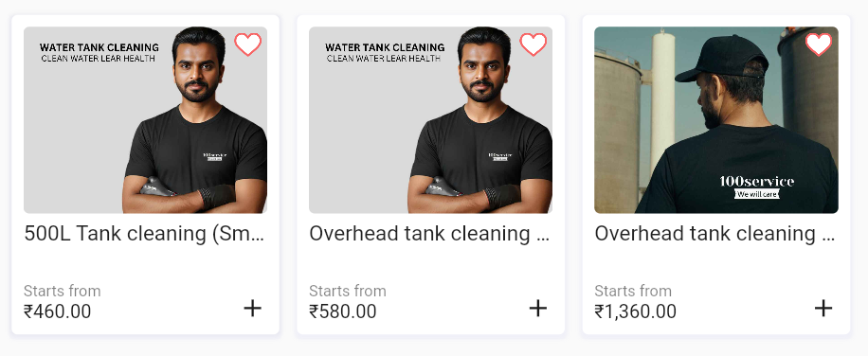Click 'Starts from' label above ₹460.00
Image resolution: width=868 pixels, height=356 pixels.
[x=62, y=291]
